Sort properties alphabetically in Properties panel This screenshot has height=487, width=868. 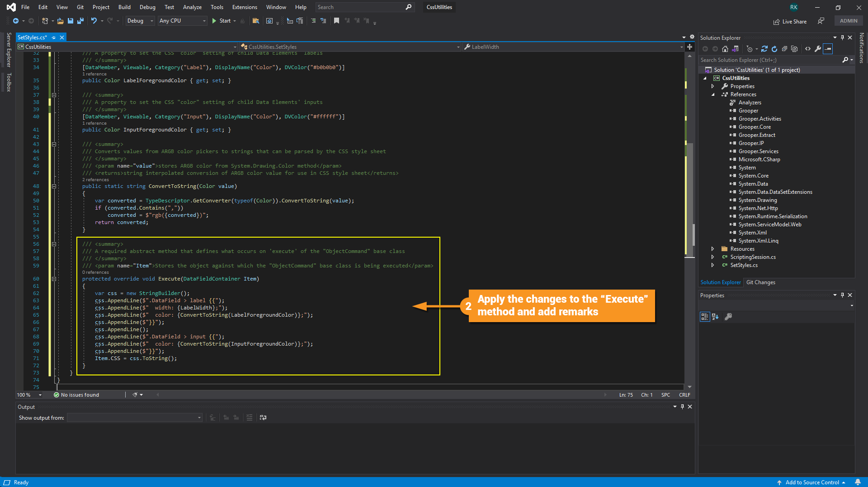click(x=715, y=317)
